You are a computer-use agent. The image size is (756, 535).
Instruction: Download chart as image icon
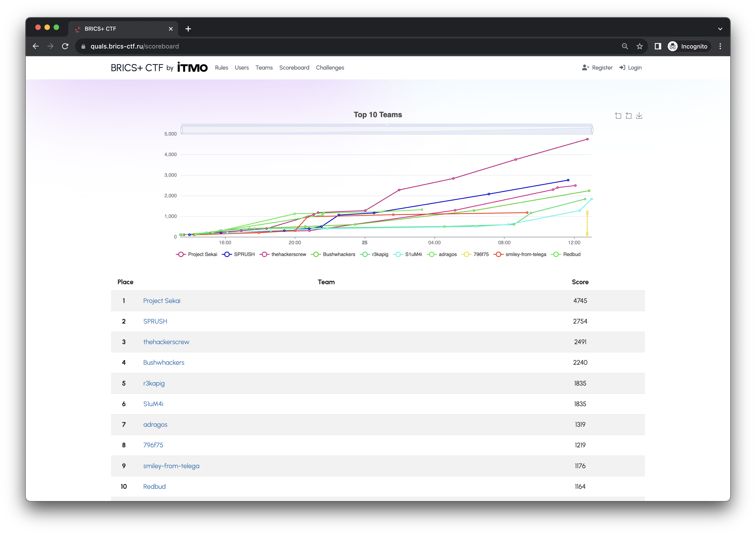click(x=639, y=116)
